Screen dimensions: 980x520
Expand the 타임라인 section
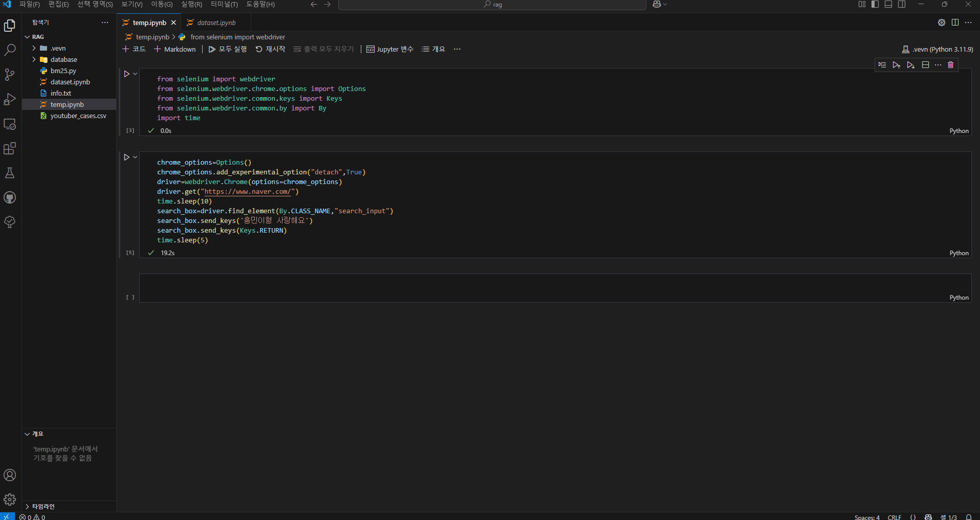point(43,506)
